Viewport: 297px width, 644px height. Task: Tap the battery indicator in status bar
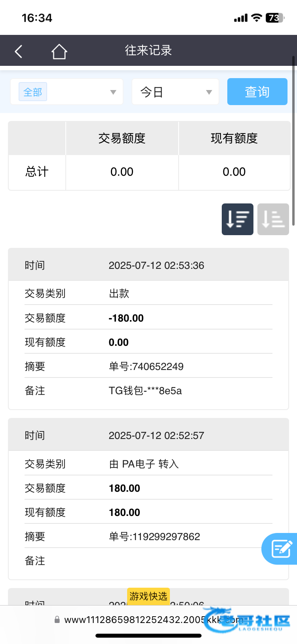pos(275,18)
